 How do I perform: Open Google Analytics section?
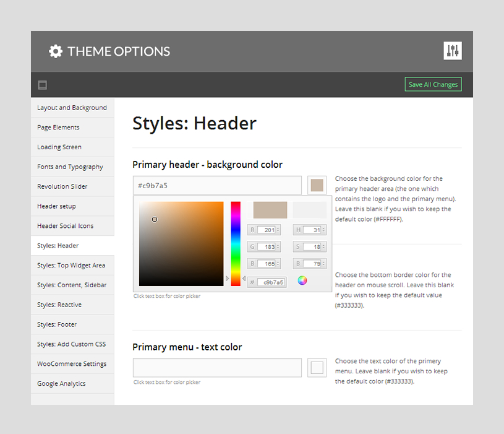click(x=72, y=383)
